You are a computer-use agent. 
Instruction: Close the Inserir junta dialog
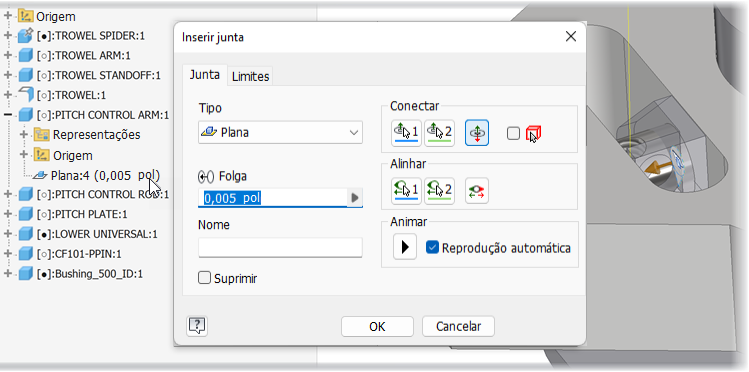[x=570, y=36]
